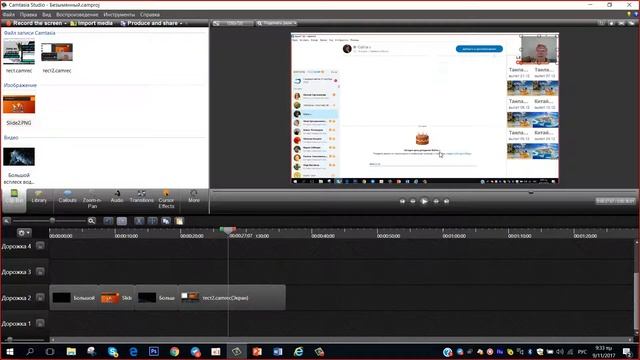Toggle lock on Дорожка 2
The height and width of the screenshot is (360, 640).
click(x=40, y=298)
